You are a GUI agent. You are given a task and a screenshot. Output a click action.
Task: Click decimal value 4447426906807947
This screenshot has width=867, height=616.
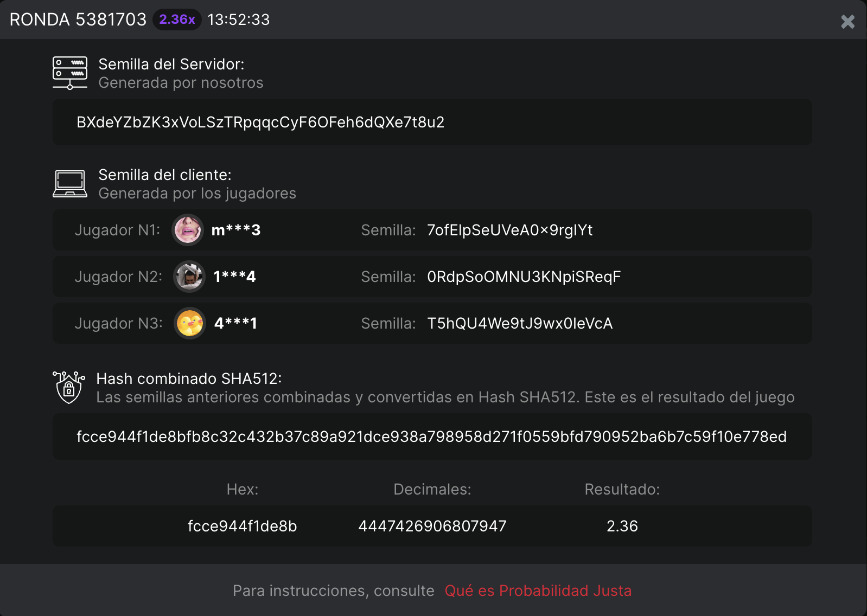click(x=432, y=526)
